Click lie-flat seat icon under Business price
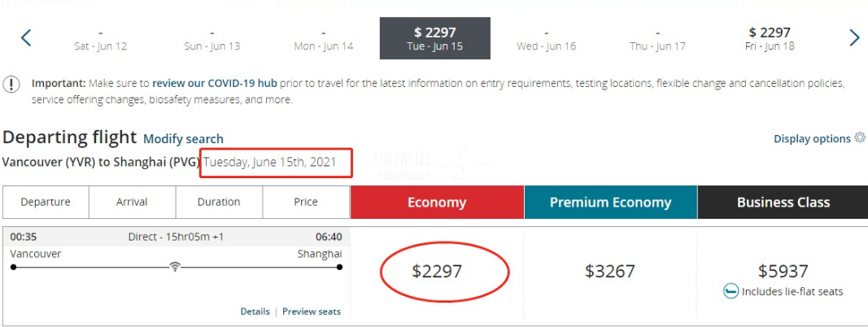The image size is (868, 327). [x=731, y=291]
